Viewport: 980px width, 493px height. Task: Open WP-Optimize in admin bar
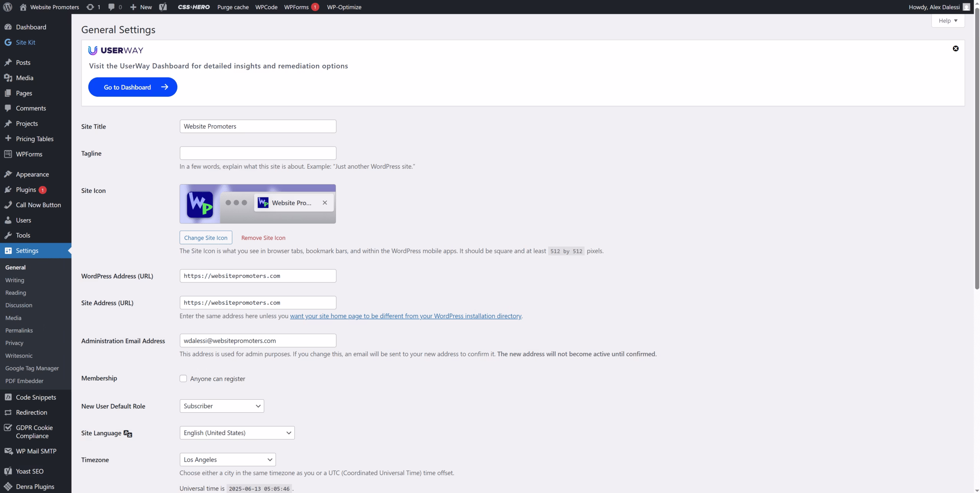click(x=344, y=7)
